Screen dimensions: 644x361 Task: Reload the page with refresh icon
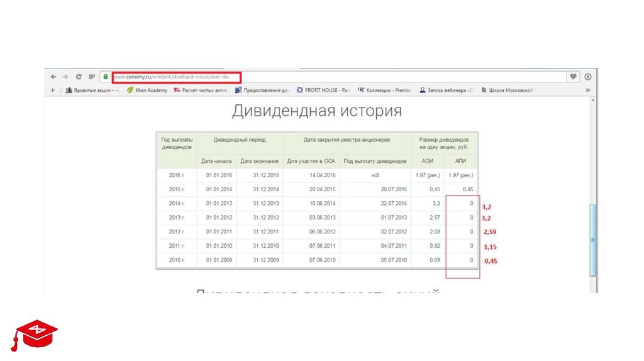79,77
